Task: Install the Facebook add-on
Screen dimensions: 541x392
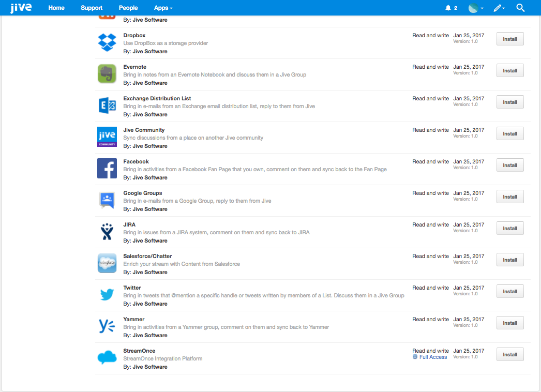Action: [x=510, y=165]
